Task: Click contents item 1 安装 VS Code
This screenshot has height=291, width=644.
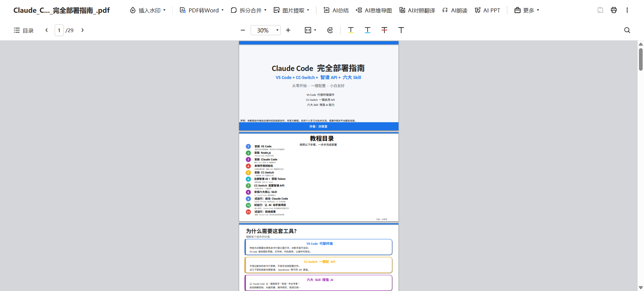Action: 263,146
